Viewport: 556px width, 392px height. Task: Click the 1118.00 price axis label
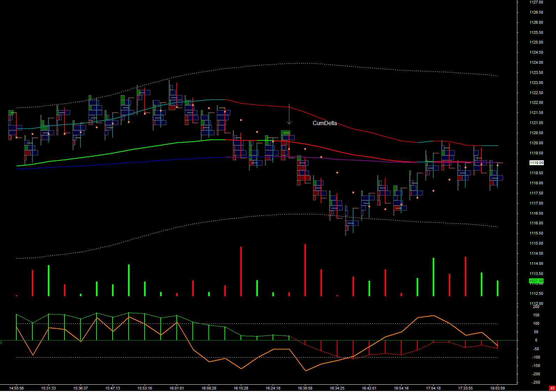tap(536, 183)
